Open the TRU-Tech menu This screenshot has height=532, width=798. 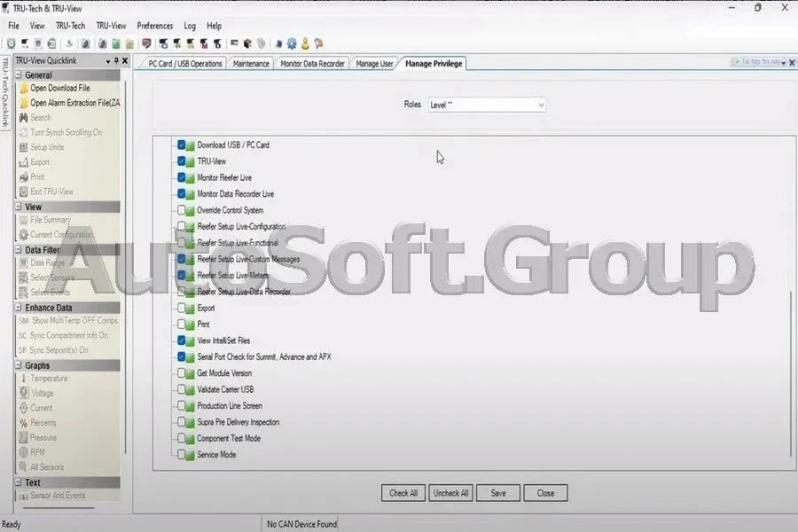pyautogui.click(x=70, y=26)
